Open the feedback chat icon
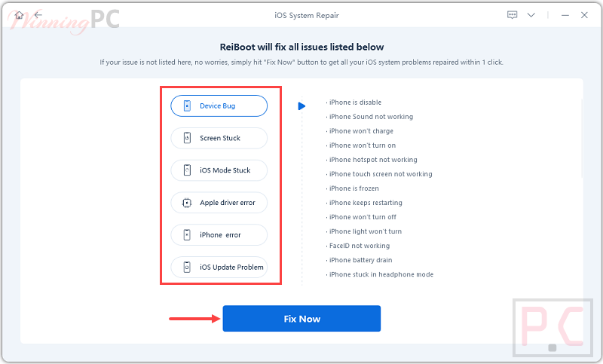This screenshot has height=364, width=603. 513,15
